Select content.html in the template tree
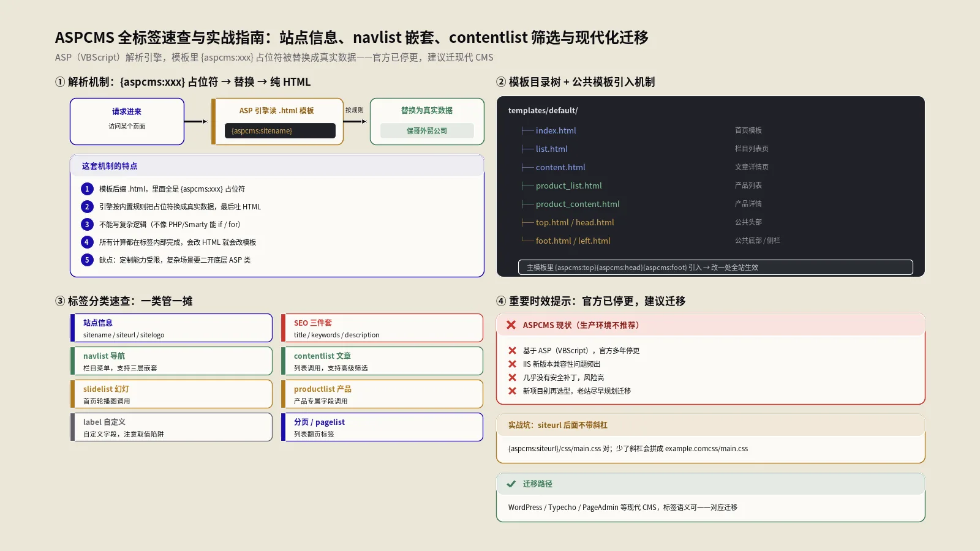The height and width of the screenshot is (551, 980). tap(560, 167)
